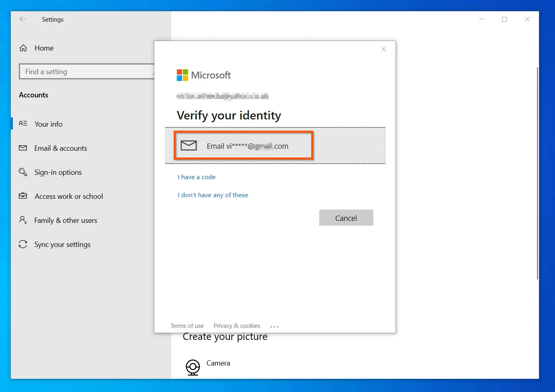Click the Home icon in the sidebar
The width and height of the screenshot is (555, 392).
pyautogui.click(x=23, y=48)
